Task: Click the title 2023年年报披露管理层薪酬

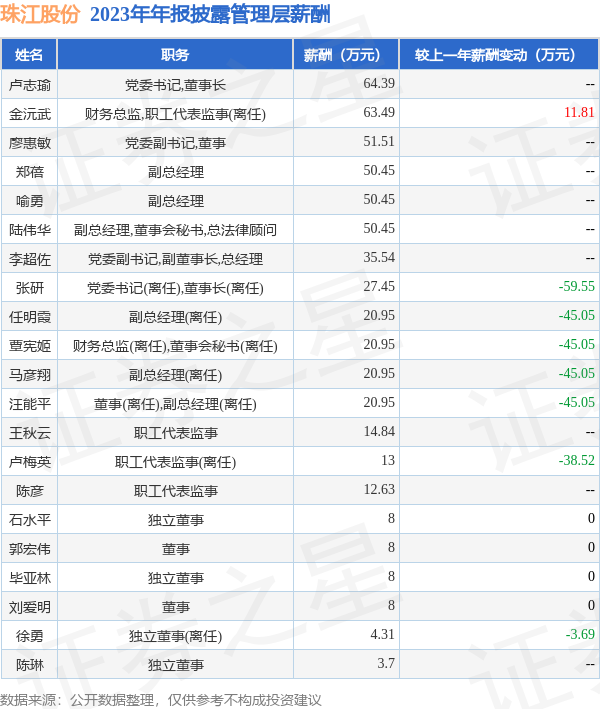Action: click(x=210, y=14)
